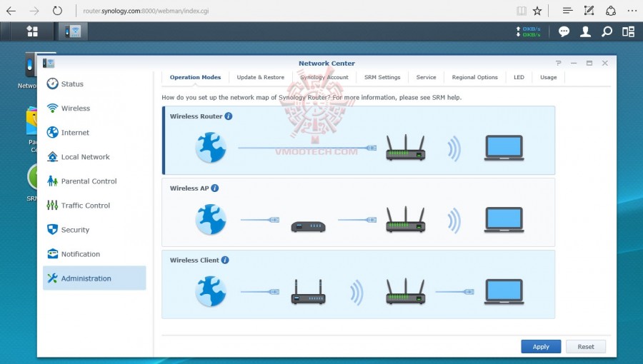
Task: Go back using the browser back arrow
Action: pyautogui.click(x=11, y=11)
